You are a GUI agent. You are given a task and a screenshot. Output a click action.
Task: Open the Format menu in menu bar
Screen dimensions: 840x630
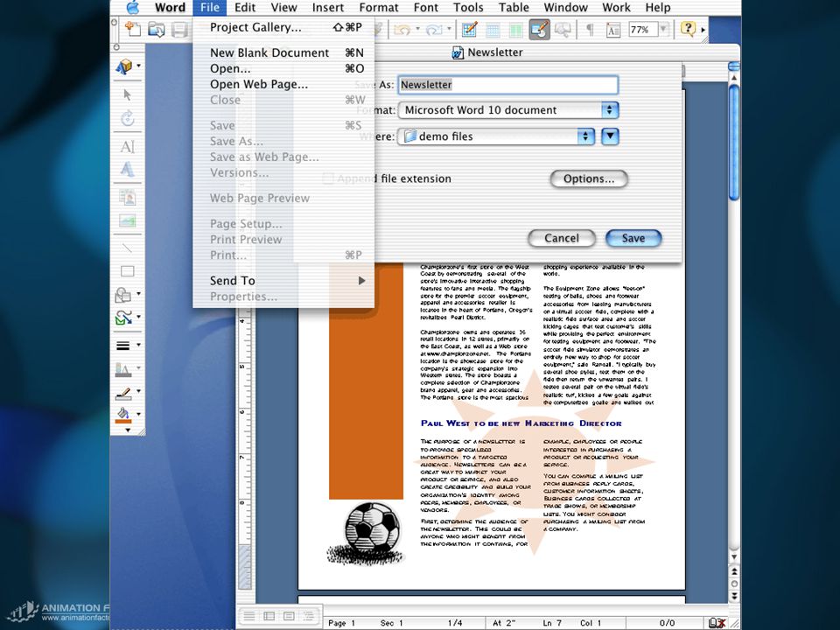[x=379, y=8]
